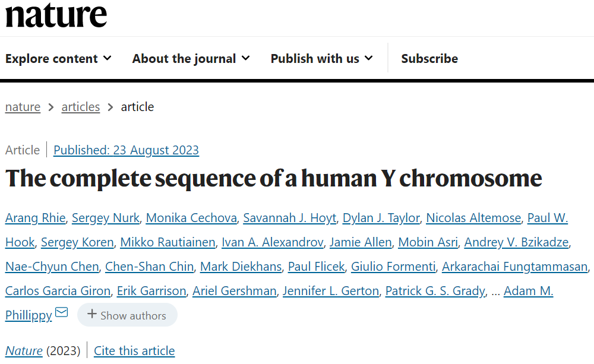This screenshot has height=364, width=594.
Task: View author Nicolas Altemose
Action: click(473, 218)
